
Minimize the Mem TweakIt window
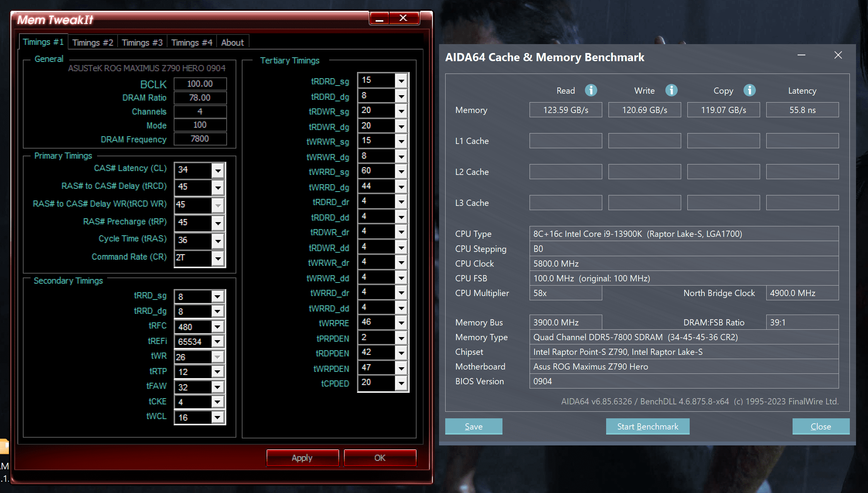tap(379, 18)
